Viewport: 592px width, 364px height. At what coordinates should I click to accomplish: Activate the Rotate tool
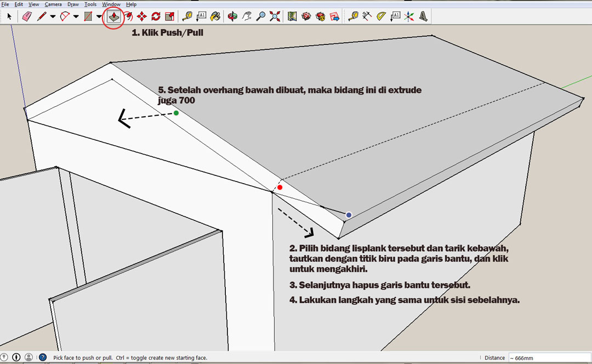pos(156,16)
